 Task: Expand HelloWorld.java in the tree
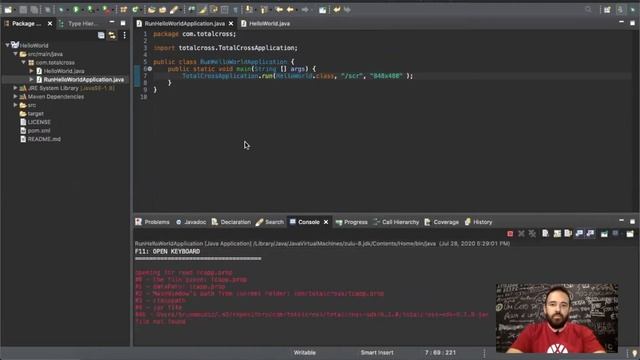point(31,71)
